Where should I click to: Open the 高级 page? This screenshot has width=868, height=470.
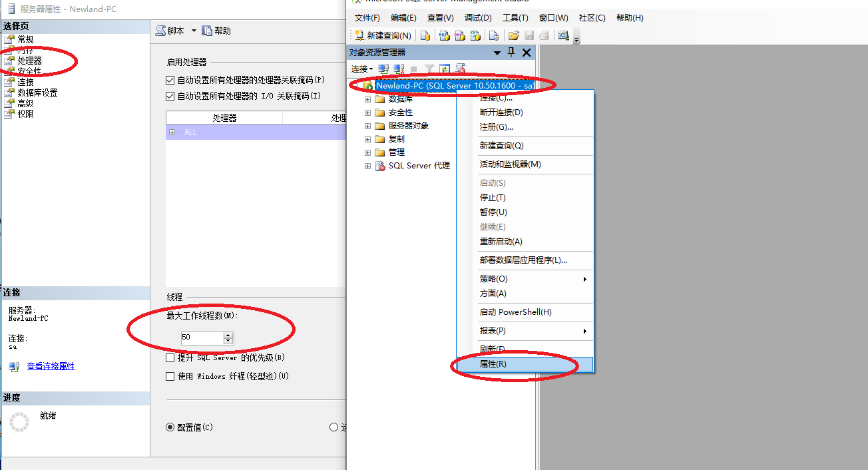coord(25,103)
